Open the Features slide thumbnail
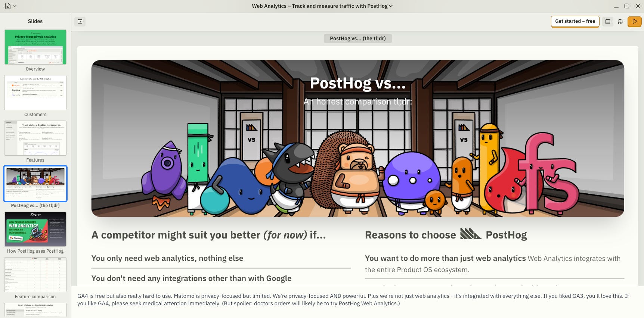 pyautogui.click(x=35, y=138)
